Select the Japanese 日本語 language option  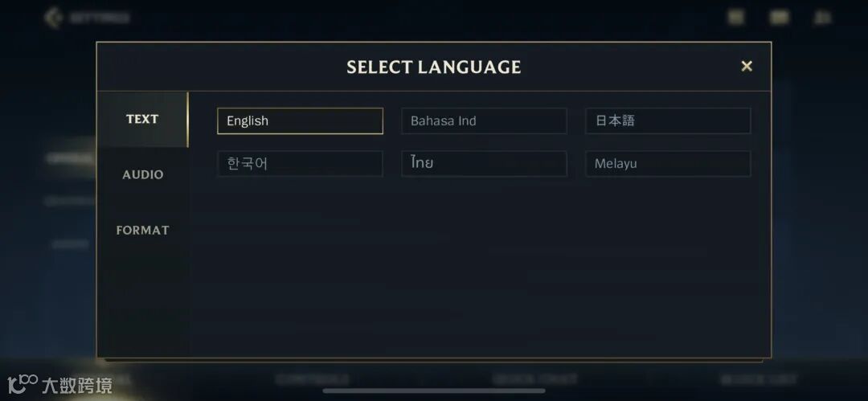(668, 121)
